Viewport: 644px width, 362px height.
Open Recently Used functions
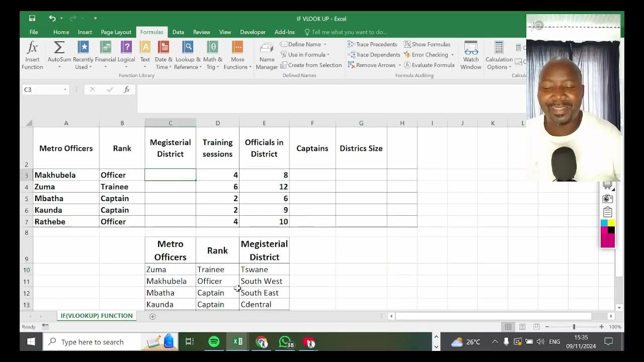[x=83, y=55]
